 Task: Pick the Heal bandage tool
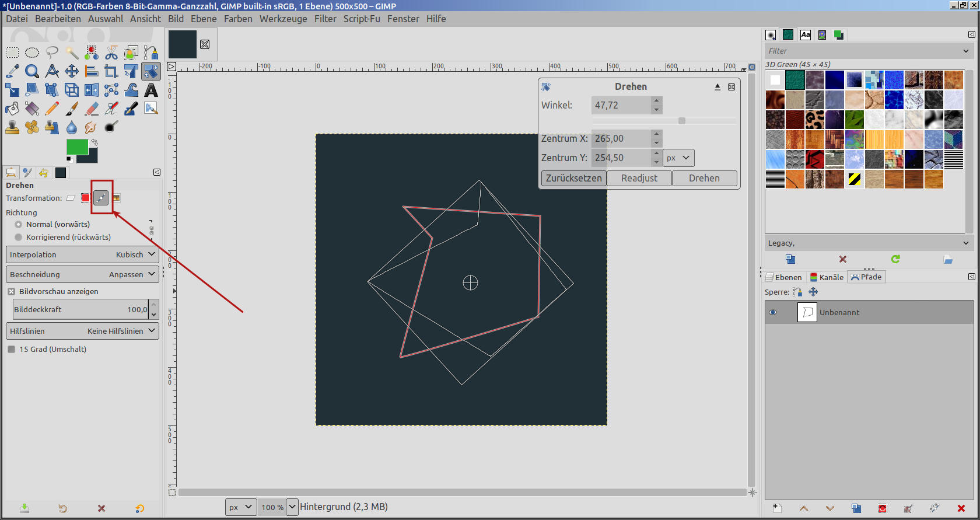coord(32,127)
